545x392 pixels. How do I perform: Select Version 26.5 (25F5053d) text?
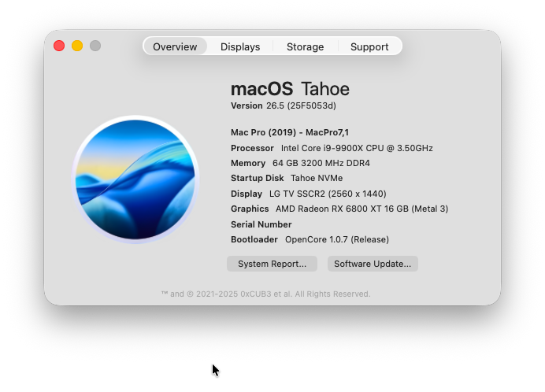coord(284,105)
